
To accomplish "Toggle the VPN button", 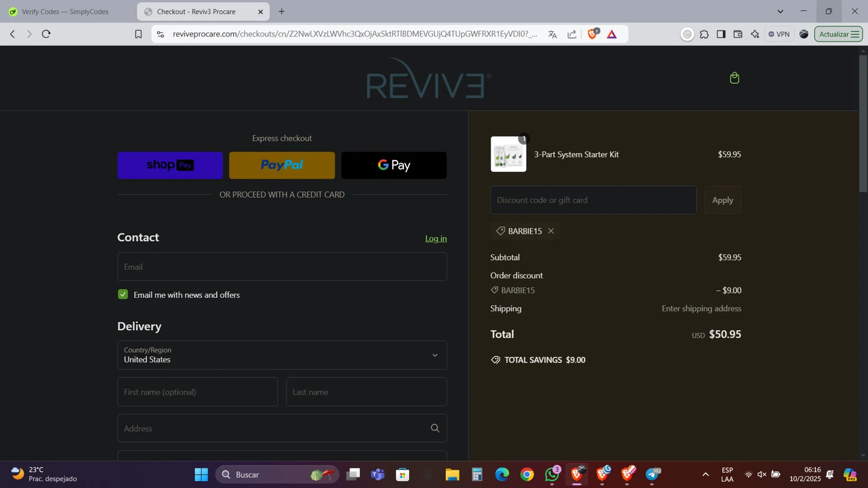I will click(x=779, y=34).
